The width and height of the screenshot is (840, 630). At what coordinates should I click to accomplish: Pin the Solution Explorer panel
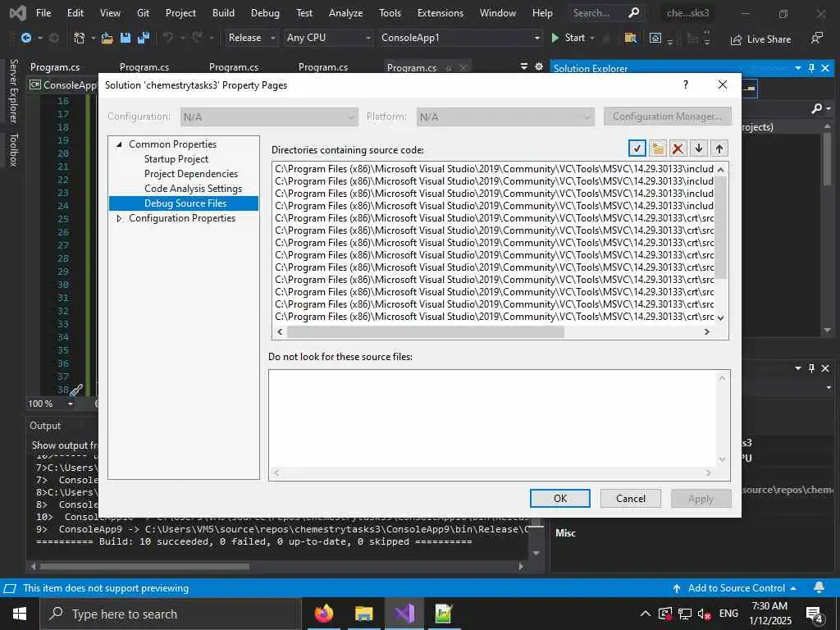[811, 68]
